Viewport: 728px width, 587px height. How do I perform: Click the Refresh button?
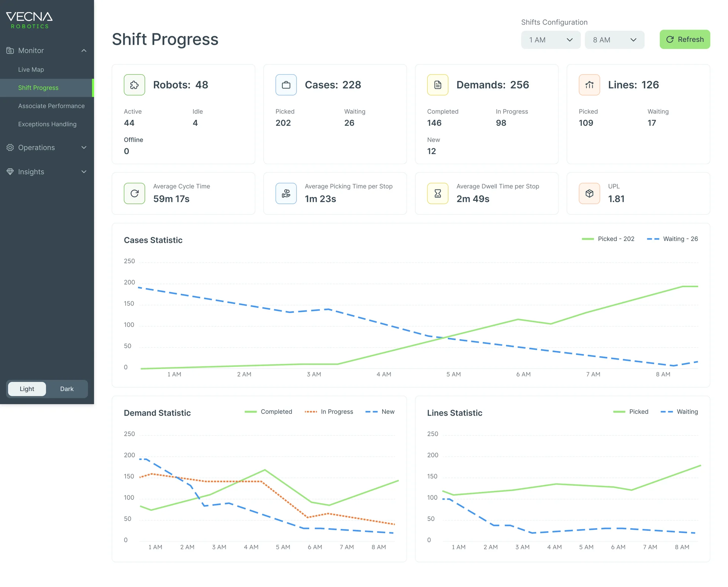click(685, 39)
